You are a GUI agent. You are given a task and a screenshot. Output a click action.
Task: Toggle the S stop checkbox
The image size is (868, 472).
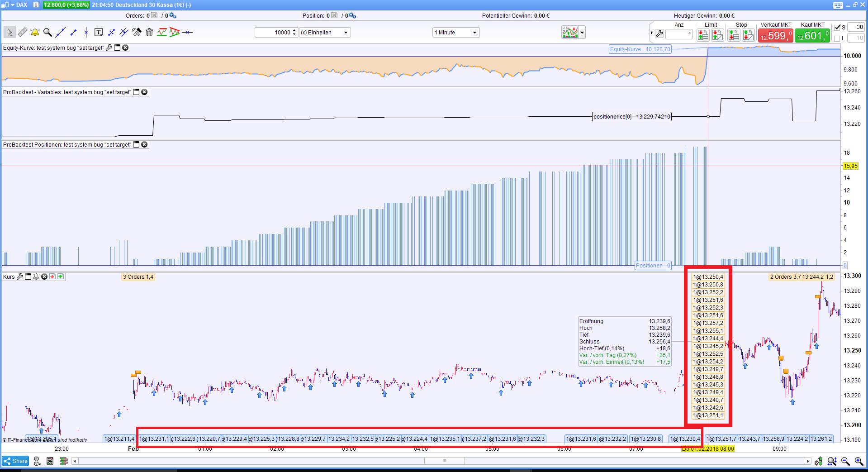pos(837,27)
